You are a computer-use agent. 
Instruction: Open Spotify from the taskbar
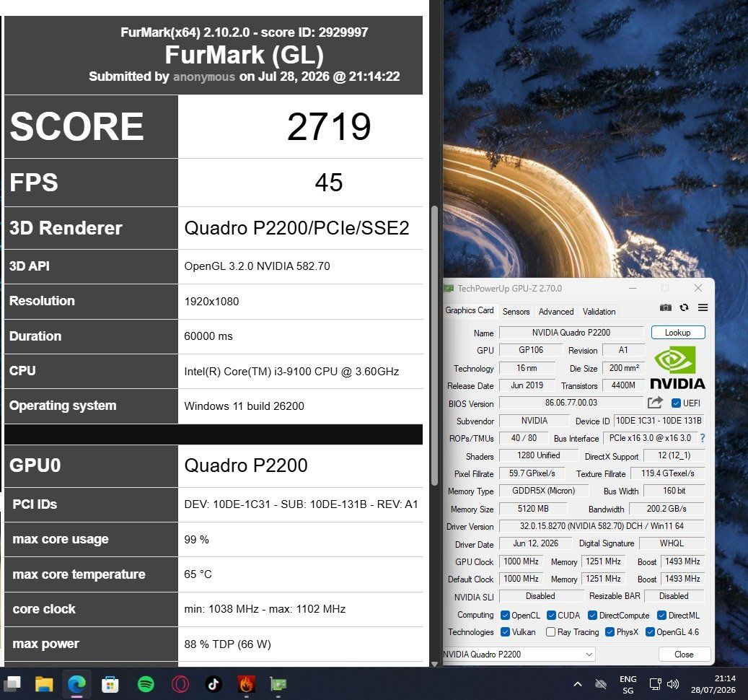[146, 684]
